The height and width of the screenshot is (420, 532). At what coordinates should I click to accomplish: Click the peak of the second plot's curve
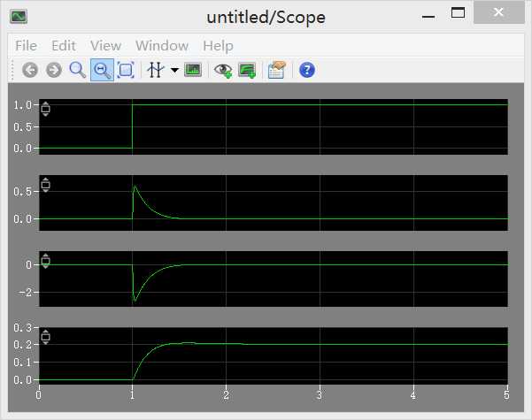point(135,186)
